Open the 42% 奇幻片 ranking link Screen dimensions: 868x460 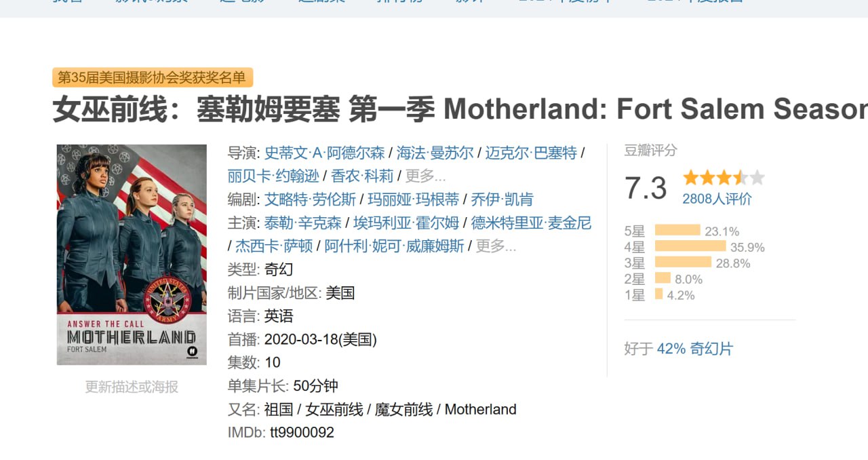click(x=695, y=349)
